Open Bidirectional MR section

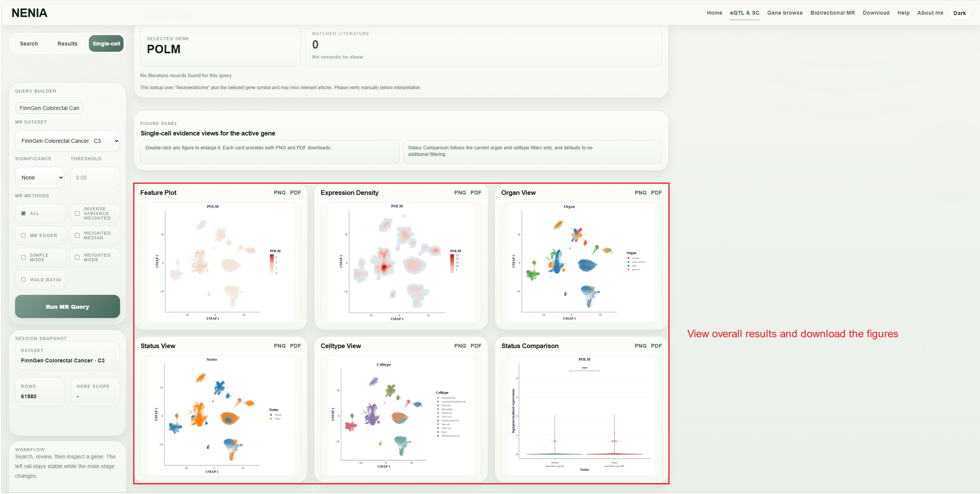pos(832,13)
